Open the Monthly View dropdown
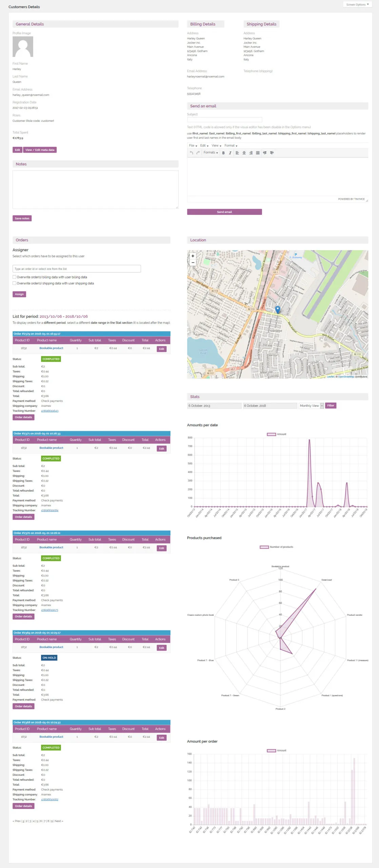 coord(311,406)
